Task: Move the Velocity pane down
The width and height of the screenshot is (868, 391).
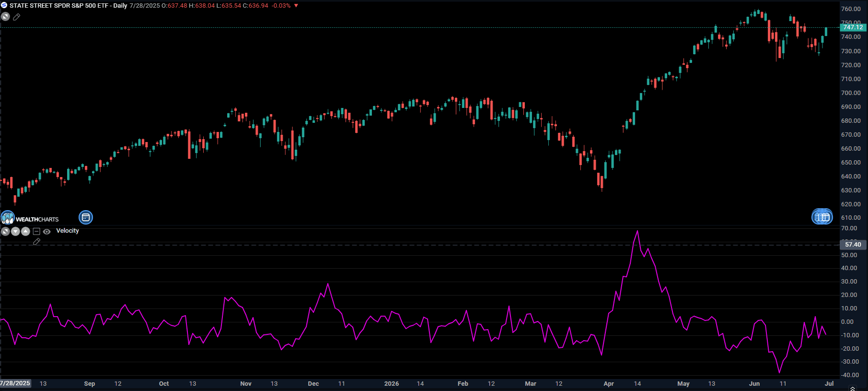Action: (x=15, y=231)
